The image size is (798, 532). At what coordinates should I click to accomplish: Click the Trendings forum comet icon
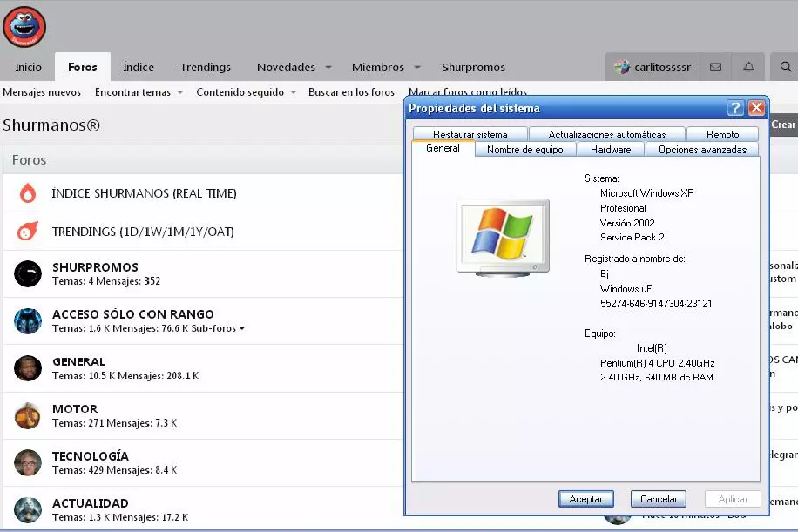28,232
